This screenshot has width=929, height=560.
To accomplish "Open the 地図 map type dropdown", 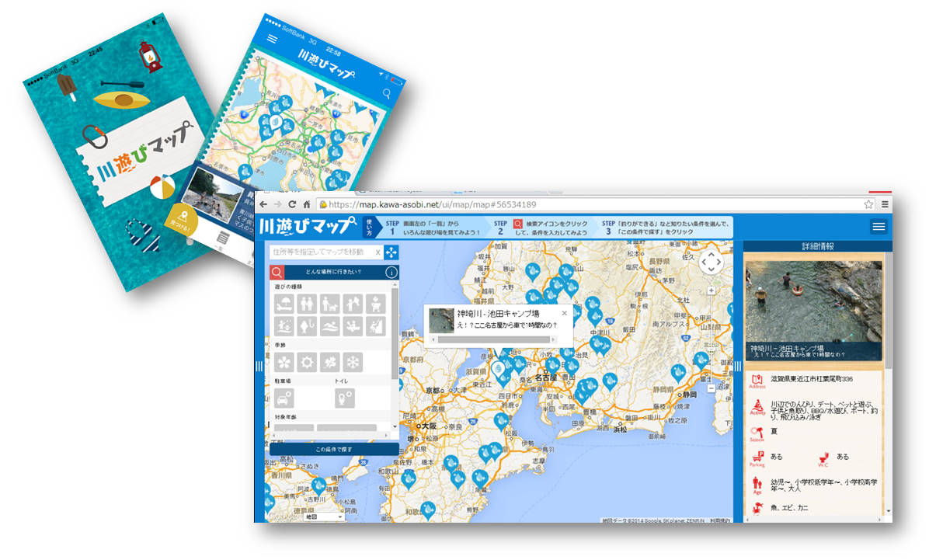I will [325, 517].
